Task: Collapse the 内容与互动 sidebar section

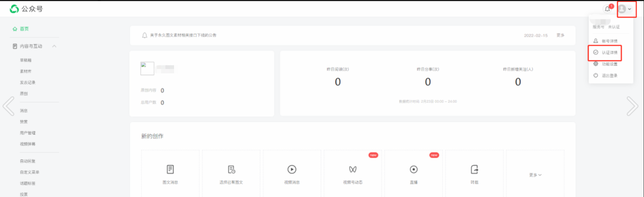Action: (x=54, y=46)
